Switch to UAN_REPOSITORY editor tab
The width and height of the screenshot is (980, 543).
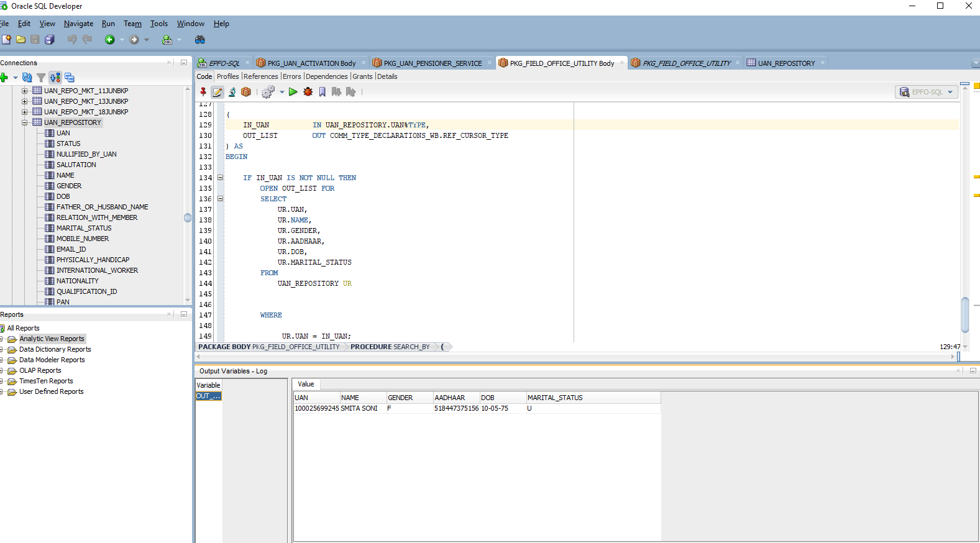pos(786,63)
